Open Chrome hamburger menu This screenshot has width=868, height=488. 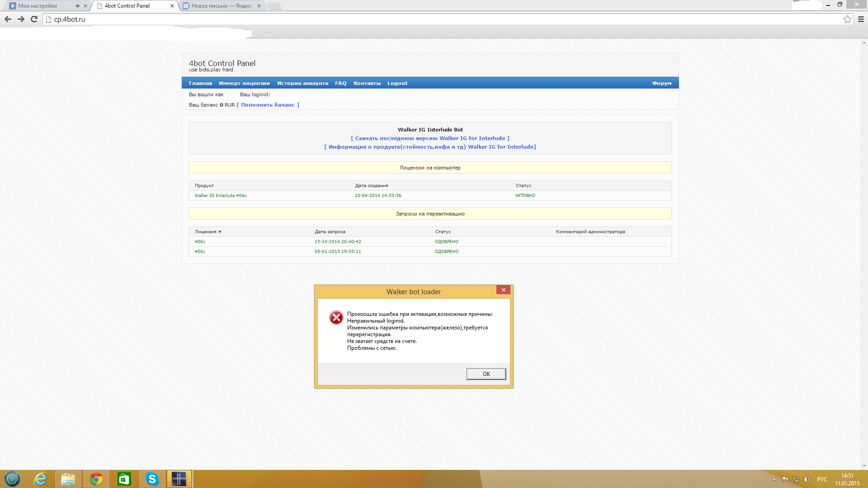click(861, 19)
